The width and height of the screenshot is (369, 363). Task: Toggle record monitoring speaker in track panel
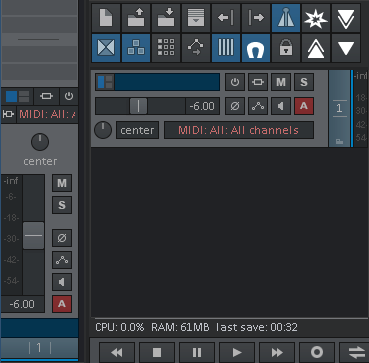click(x=281, y=106)
